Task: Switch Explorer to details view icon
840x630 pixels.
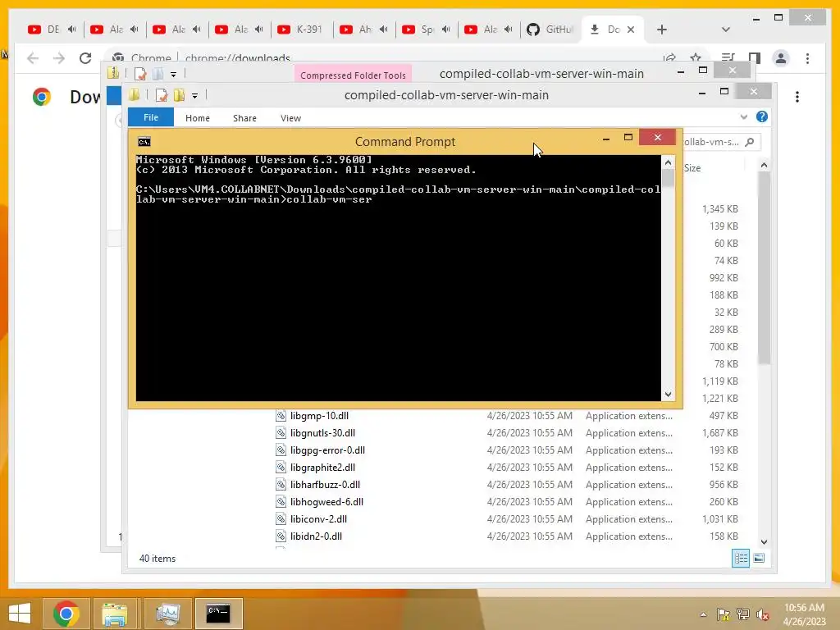Action: [x=741, y=558]
